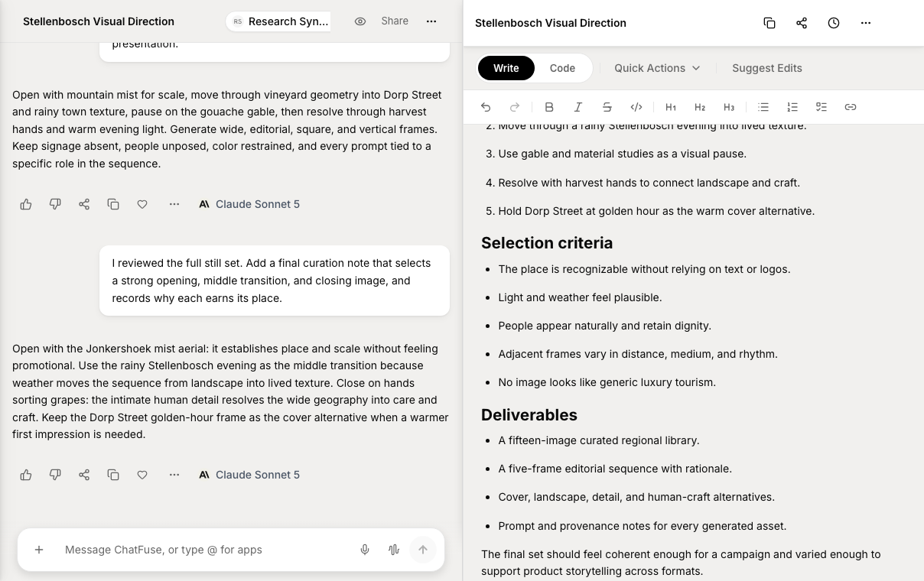Screen dimensions: 924x581
Task: Apply Heading 1 style
Action: [x=671, y=107]
